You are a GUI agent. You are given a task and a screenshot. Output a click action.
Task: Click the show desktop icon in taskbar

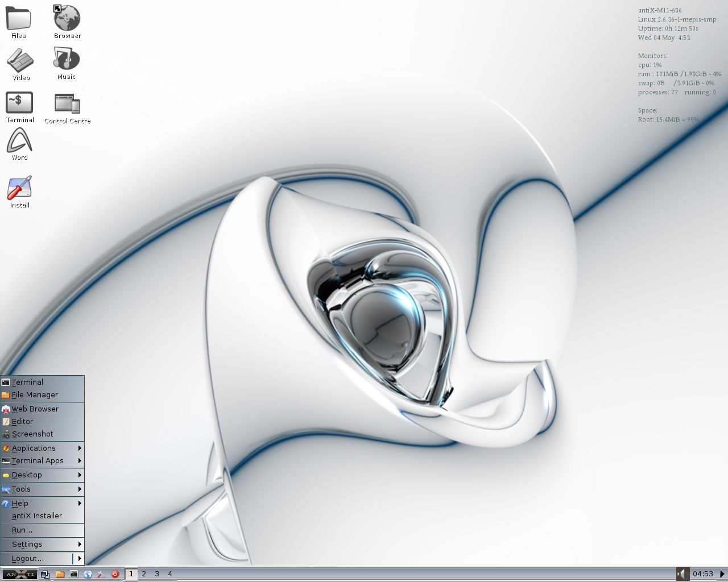coord(45,574)
